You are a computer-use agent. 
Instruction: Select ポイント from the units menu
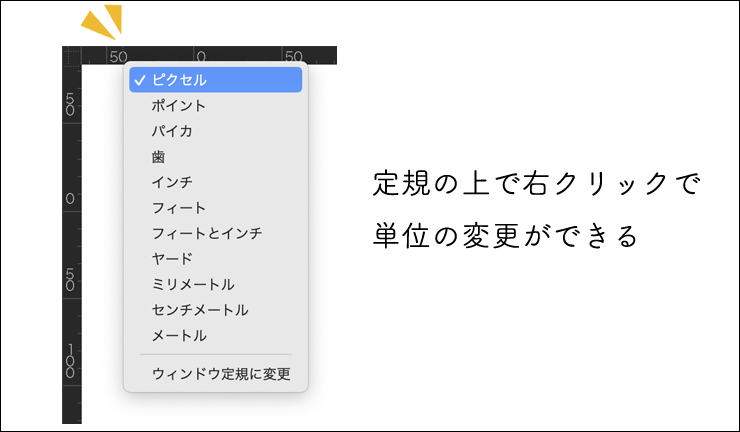pos(179,106)
